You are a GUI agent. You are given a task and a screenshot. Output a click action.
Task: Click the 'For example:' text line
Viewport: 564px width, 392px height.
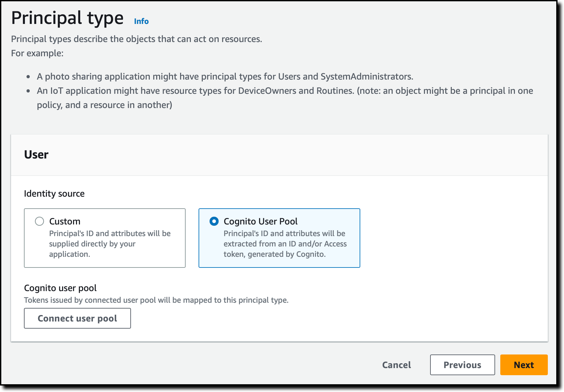tap(37, 53)
